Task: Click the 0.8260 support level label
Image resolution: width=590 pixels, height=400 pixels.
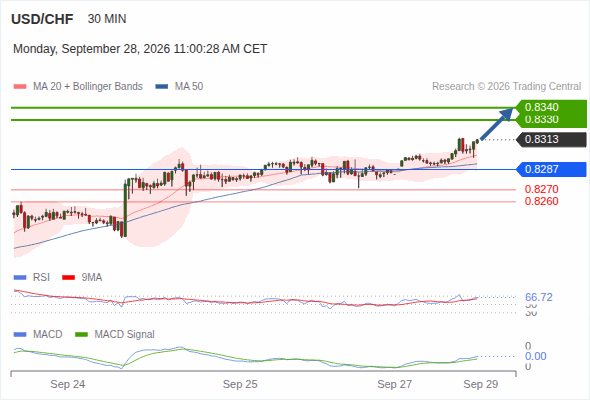Action: tap(541, 201)
